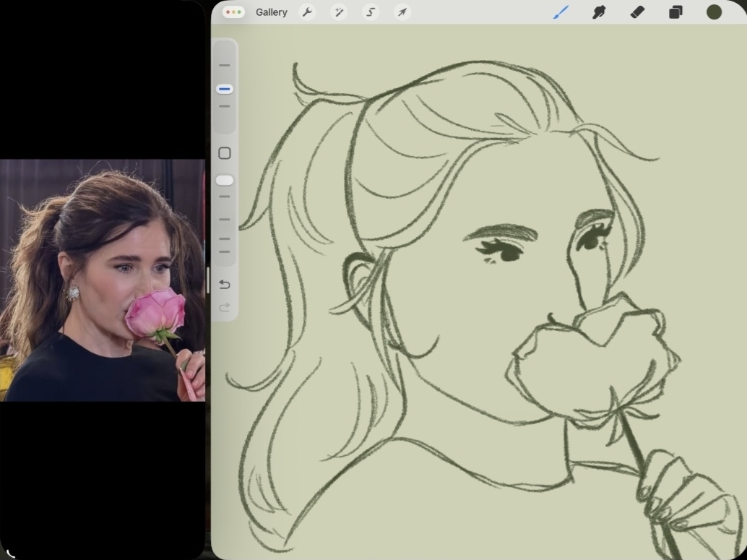
Task: Toggle the square Modify button in sidebar
Action: point(225,153)
